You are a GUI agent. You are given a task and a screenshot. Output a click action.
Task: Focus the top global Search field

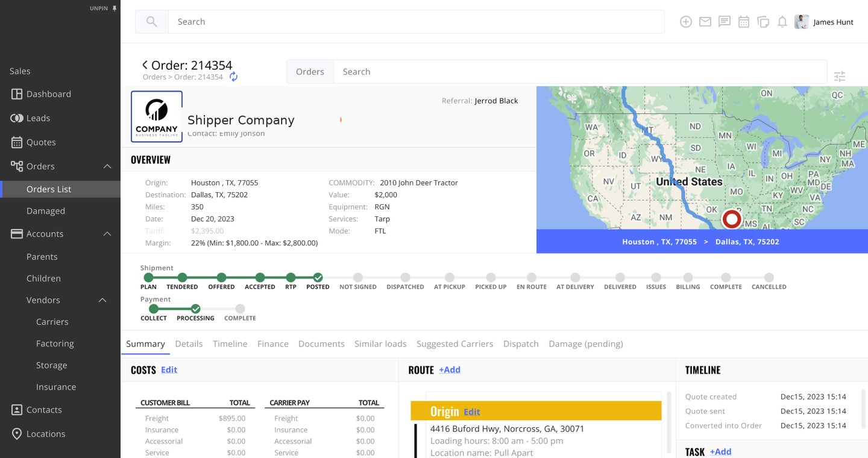(416, 22)
